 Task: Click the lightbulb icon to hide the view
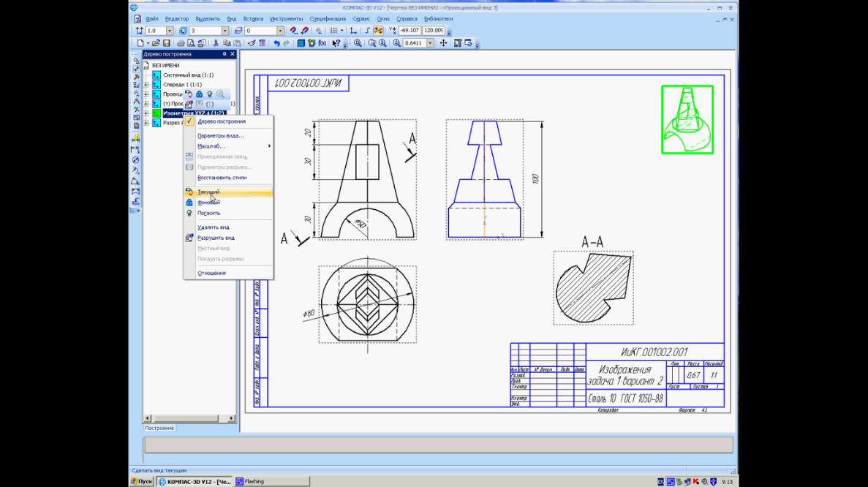210,94
